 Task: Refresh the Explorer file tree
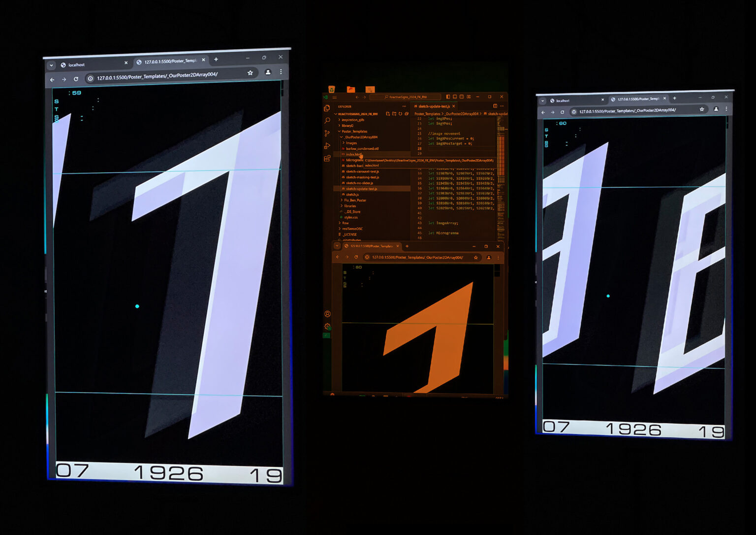[x=400, y=114]
